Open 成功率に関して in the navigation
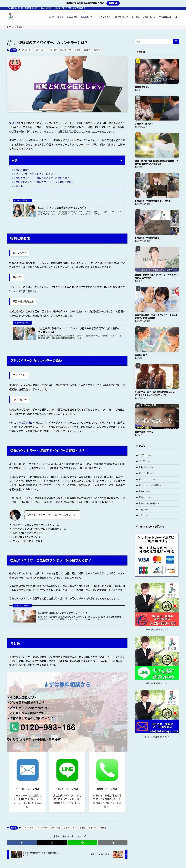The image size is (186, 868). (x=121, y=17)
